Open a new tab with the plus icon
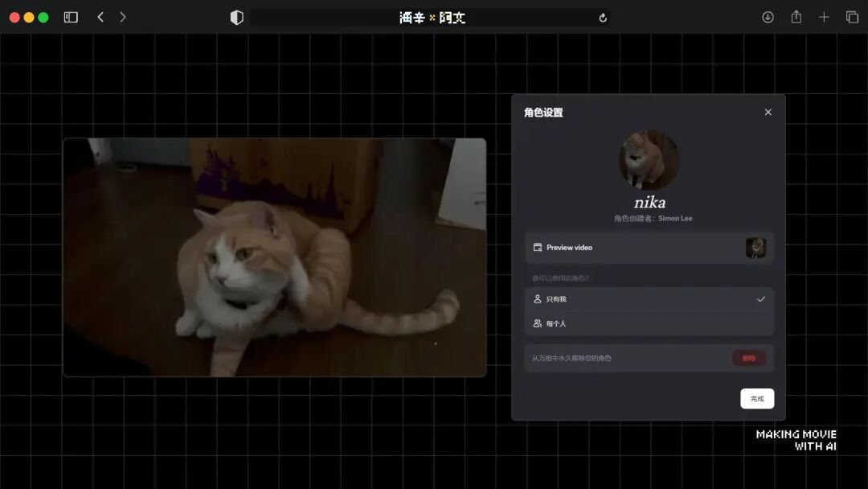868x489 pixels. [x=825, y=17]
